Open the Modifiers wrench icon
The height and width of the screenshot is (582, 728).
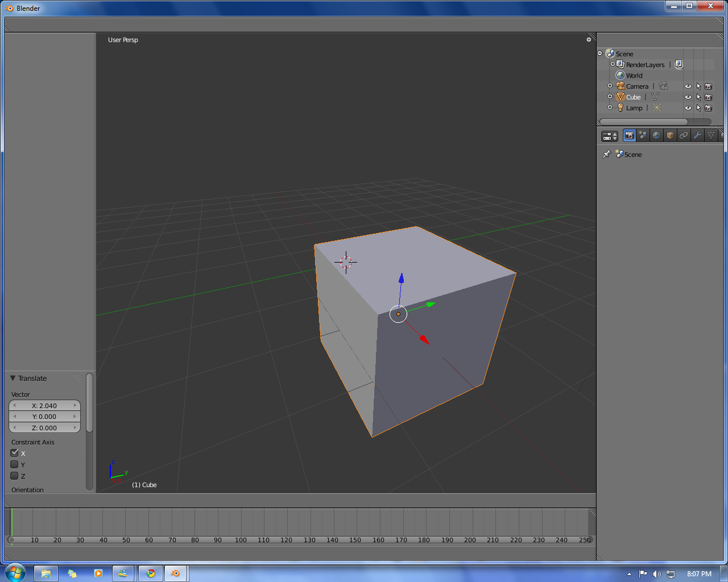click(x=697, y=135)
